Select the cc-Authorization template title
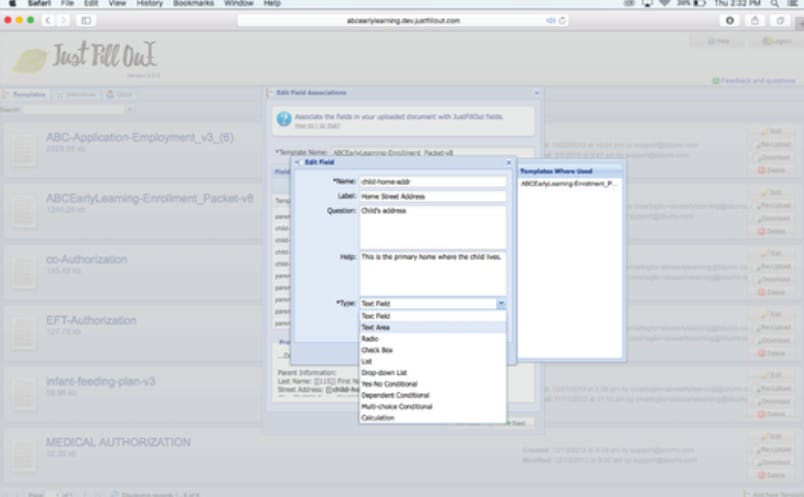804x497 pixels. [x=87, y=260]
